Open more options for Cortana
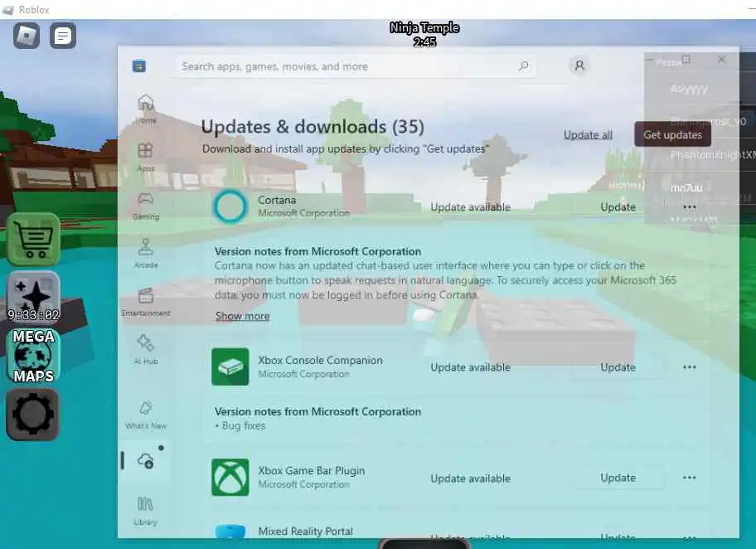756x549 pixels. point(690,207)
